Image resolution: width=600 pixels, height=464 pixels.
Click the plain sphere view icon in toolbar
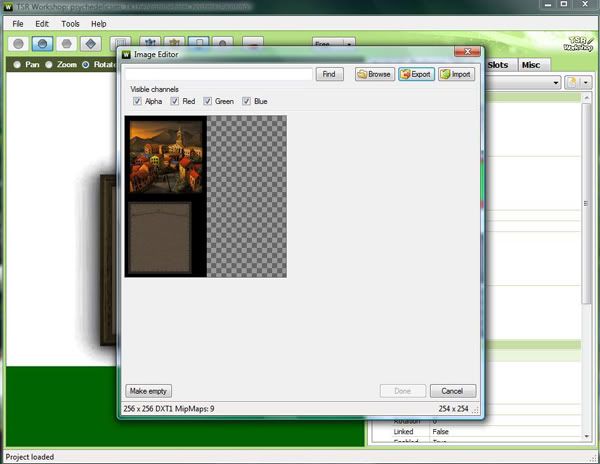click(x=18, y=44)
